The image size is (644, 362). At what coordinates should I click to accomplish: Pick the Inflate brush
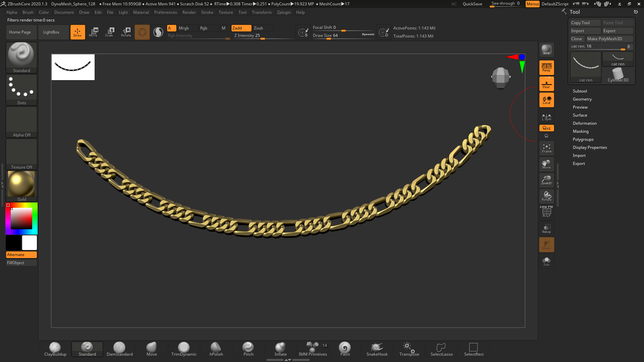point(280,349)
